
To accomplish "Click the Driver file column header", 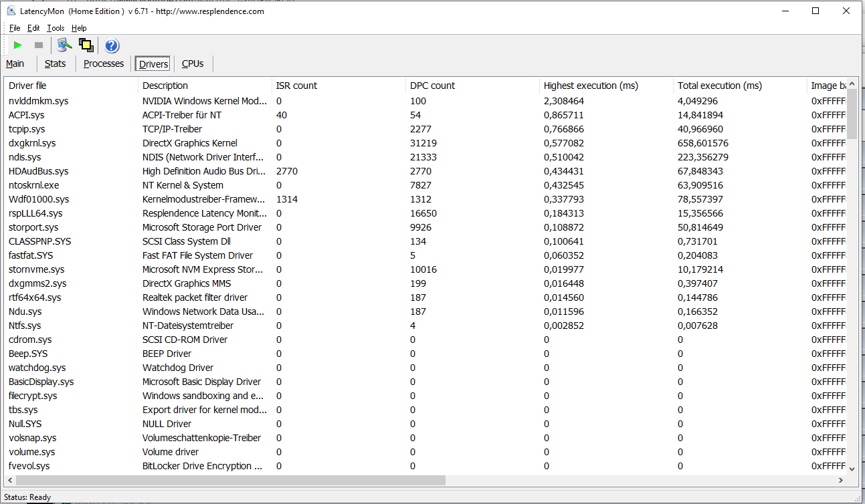I will 27,86.
